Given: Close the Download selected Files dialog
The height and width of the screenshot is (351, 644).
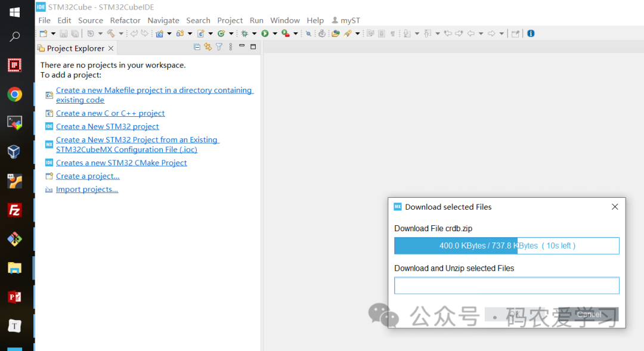Looking at the screenshot, I should coord(614,207).
